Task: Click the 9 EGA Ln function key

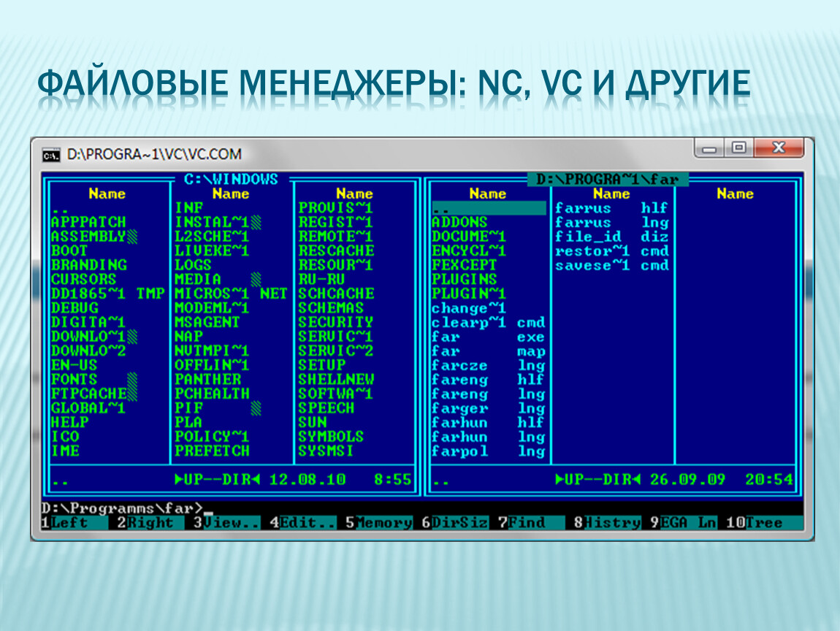Action: click(x=683, y=523)
